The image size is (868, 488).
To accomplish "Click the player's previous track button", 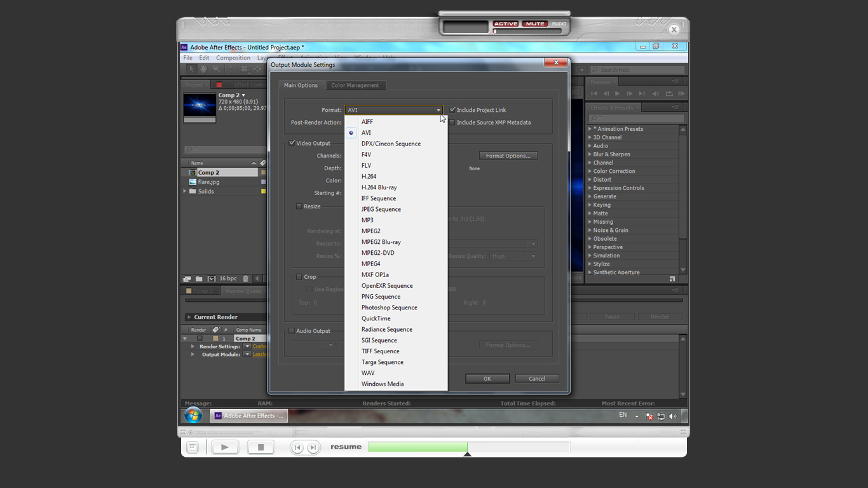I will coord(297,447).
